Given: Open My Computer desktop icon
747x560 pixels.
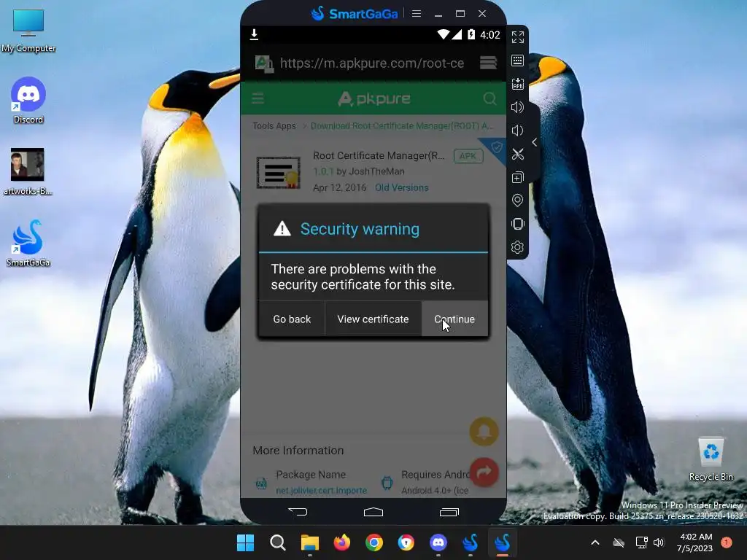Looking at the screenshot, I should pyautogui.click(x=28, y=31).
